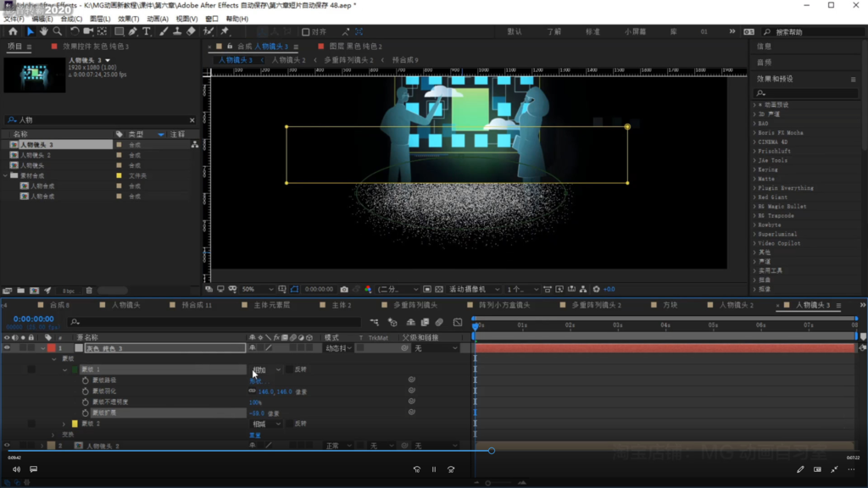Activate the Puppet Pin tool
The width and height of the screenshot is (868, 488).
tap(225, 31)
